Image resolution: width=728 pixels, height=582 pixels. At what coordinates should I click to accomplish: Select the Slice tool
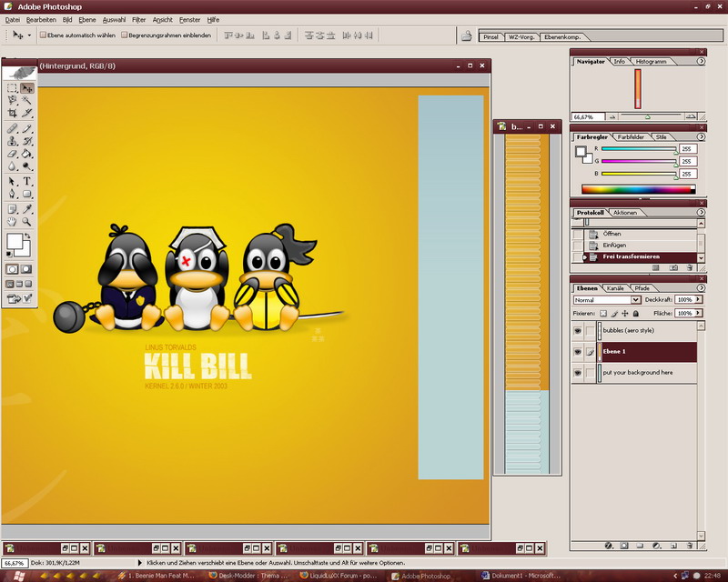click(x=27, y=113)
